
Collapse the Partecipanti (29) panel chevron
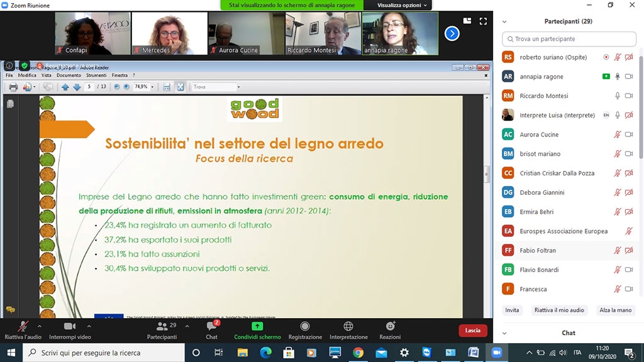(505, 22)
